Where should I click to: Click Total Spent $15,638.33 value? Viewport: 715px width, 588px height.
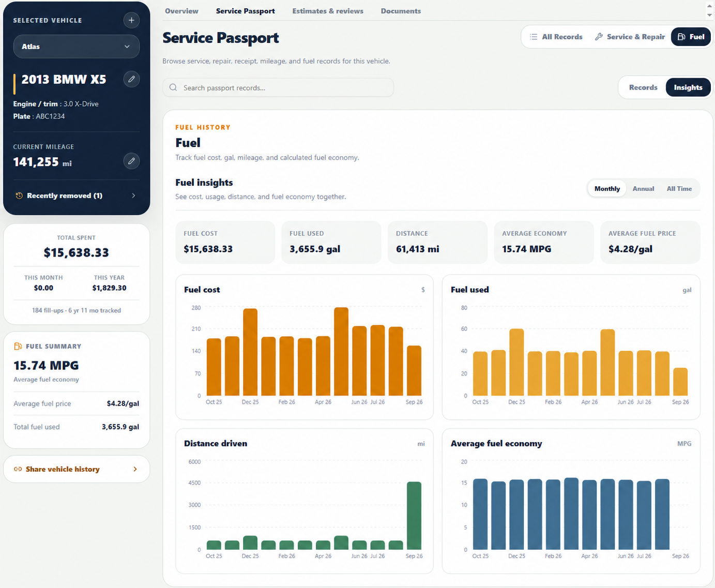pyautogui.click(x=77, y=252)
